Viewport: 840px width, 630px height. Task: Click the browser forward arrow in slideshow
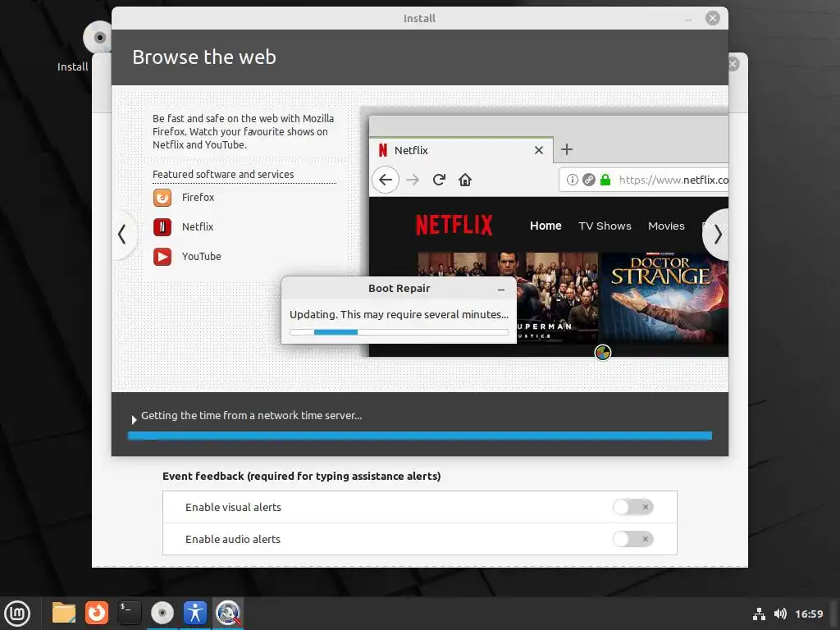pyautogui.click(x=413, y=180)
